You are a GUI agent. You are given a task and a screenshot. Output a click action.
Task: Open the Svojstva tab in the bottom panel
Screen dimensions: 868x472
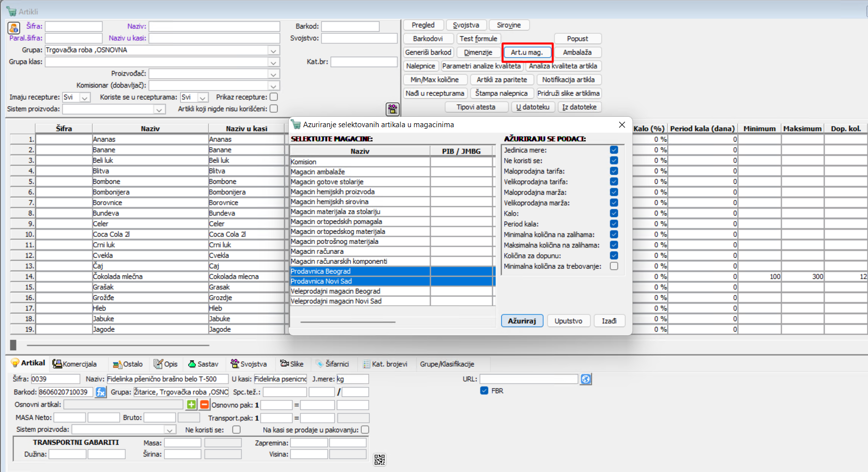pos(248,364)
